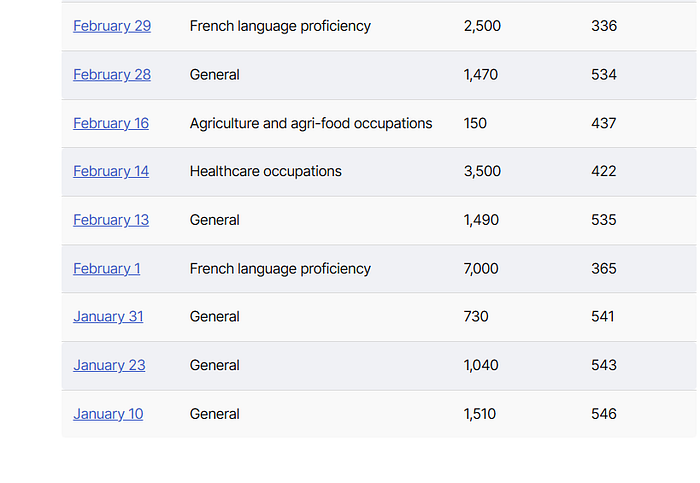Click the Agriculture and agri-food occupations cell
Image resolution: width=700 pixels, height=483 pixels.
311,123
